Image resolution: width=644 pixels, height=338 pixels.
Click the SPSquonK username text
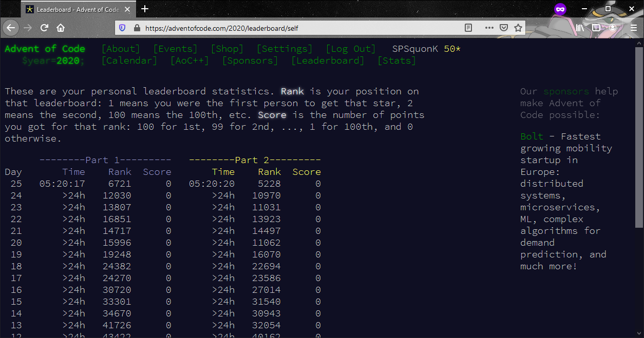415,49
